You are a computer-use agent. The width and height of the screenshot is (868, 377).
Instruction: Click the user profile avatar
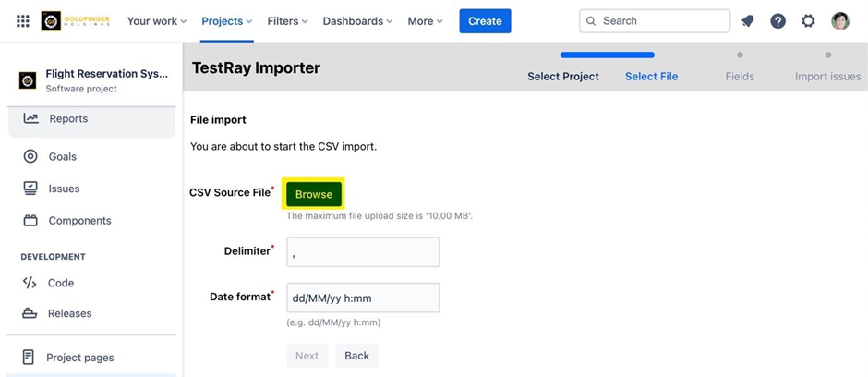840,21
